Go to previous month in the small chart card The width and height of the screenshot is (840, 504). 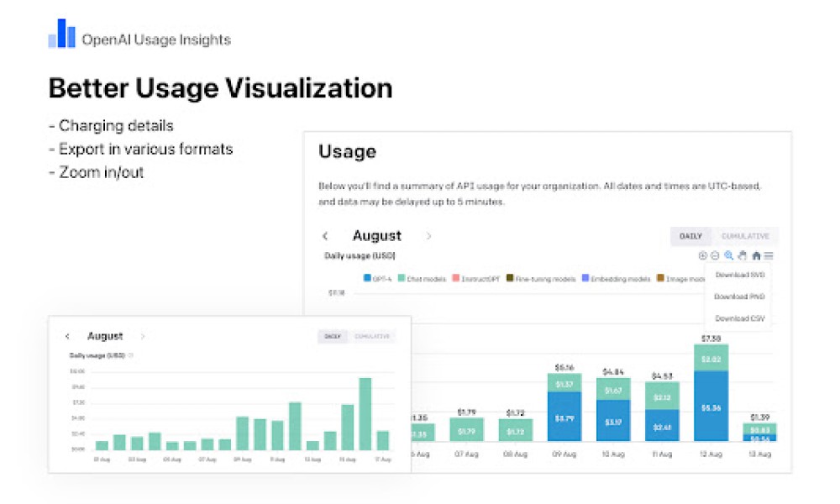tap(67, 336)
